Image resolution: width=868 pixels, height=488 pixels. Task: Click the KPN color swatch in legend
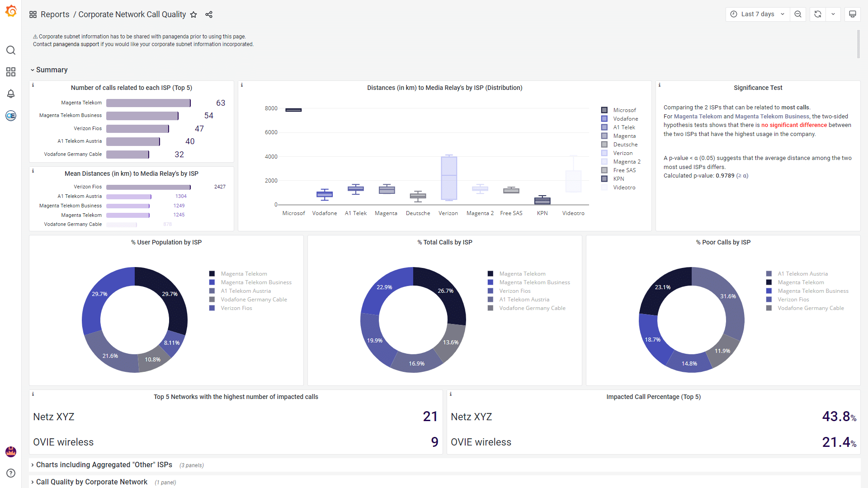pos(604,179)
